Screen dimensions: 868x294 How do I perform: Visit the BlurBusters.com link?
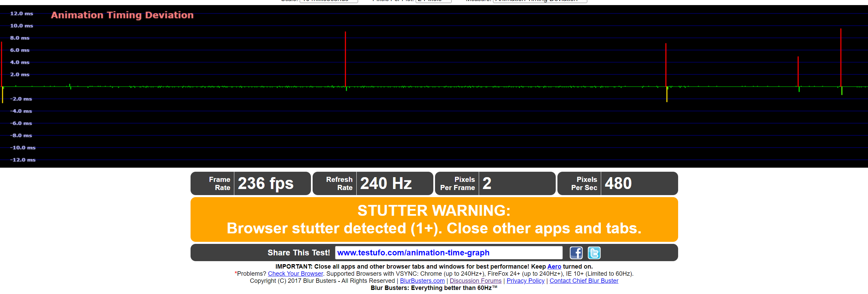(422, 281)
